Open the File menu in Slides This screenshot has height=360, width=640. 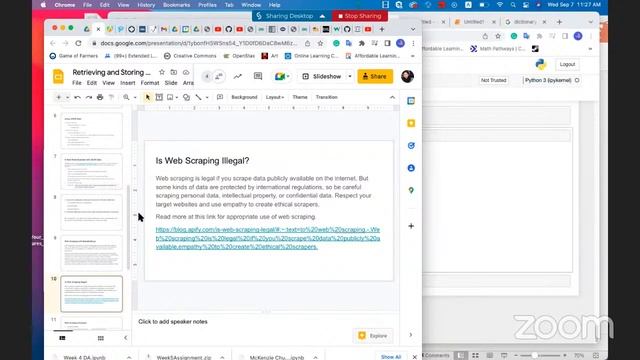point(77,83)
